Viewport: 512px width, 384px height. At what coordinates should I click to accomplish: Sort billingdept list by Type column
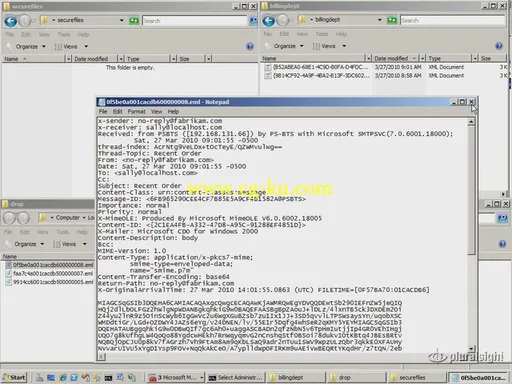(x=449, y=58)
